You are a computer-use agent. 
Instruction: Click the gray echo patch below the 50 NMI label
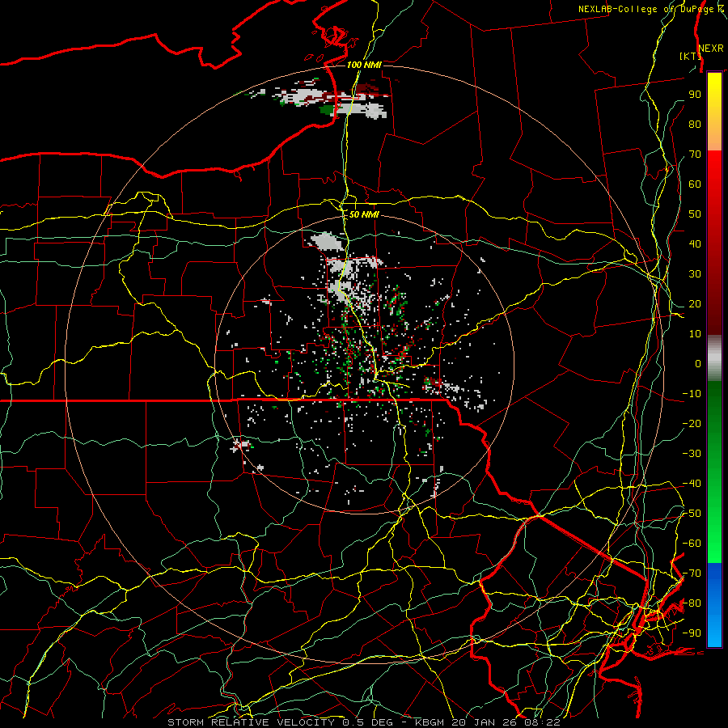(x=328, y=241)
